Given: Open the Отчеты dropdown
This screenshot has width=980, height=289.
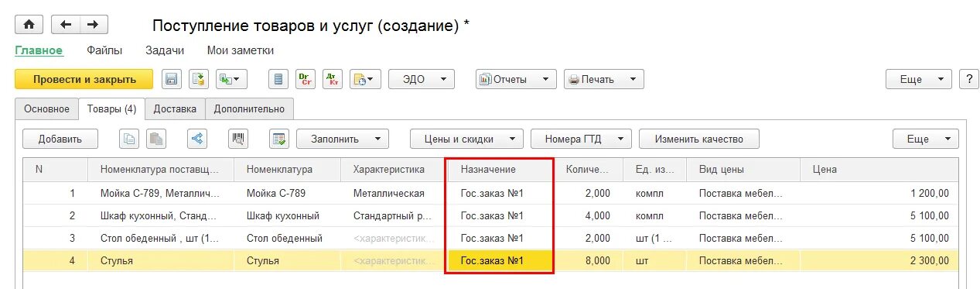Looking at the screenshot, I should pyautogui.click(x=516, y=79).
